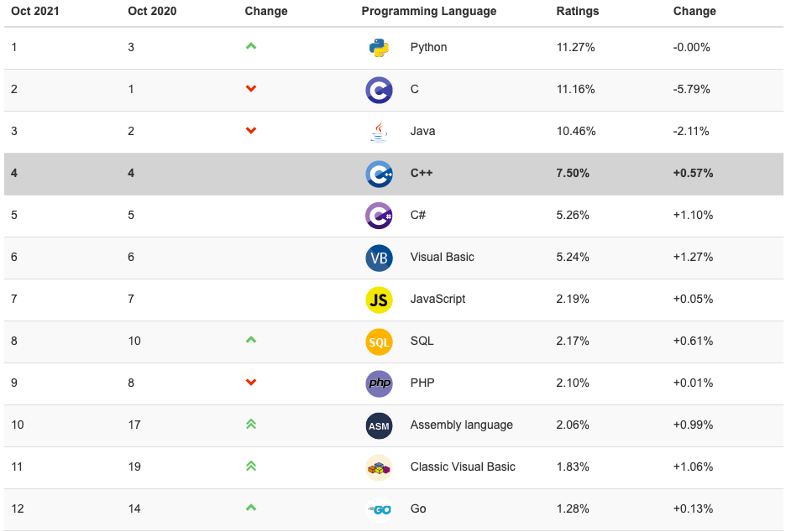Image resolution: width=786 pixels, height=532 pixels.
Task: Select the Classic Visual Basic name text
Action: (463, 467)
